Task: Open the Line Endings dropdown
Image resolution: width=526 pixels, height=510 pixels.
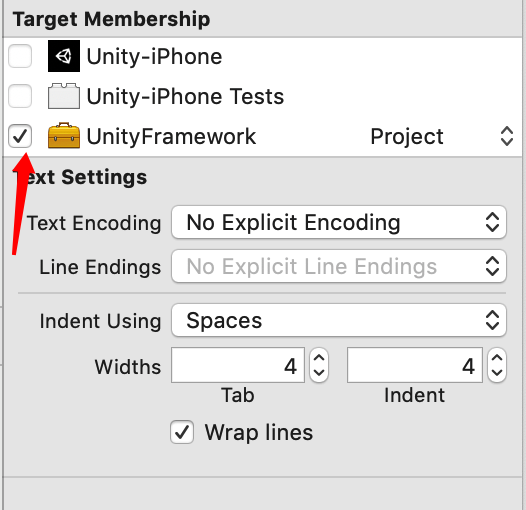Action: (338, 266)
